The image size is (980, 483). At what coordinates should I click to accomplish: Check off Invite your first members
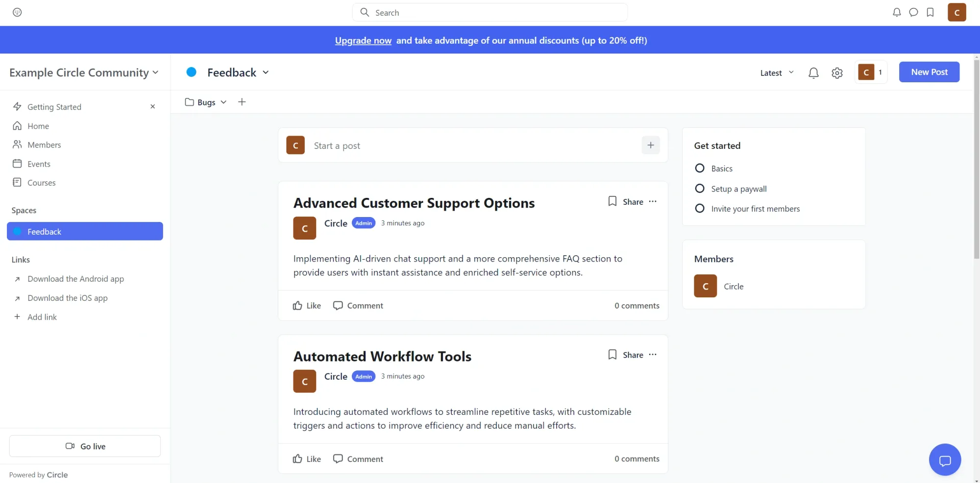coord(700,208)
